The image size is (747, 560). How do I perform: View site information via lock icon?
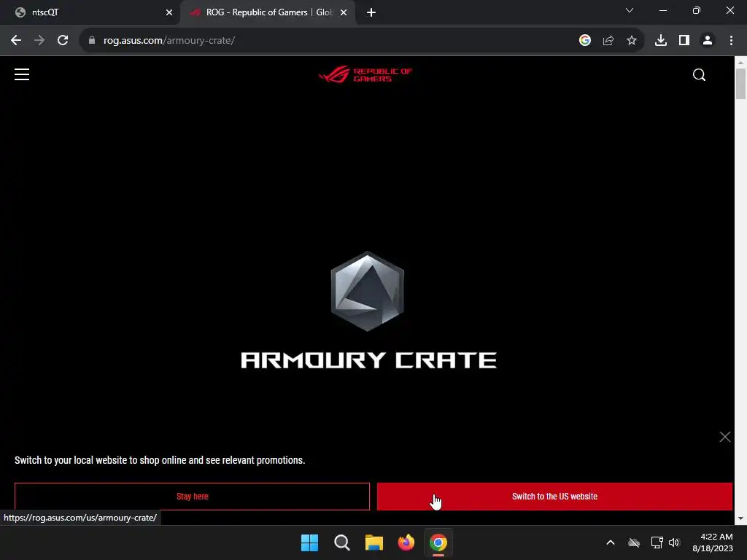(x=92, y=41)
